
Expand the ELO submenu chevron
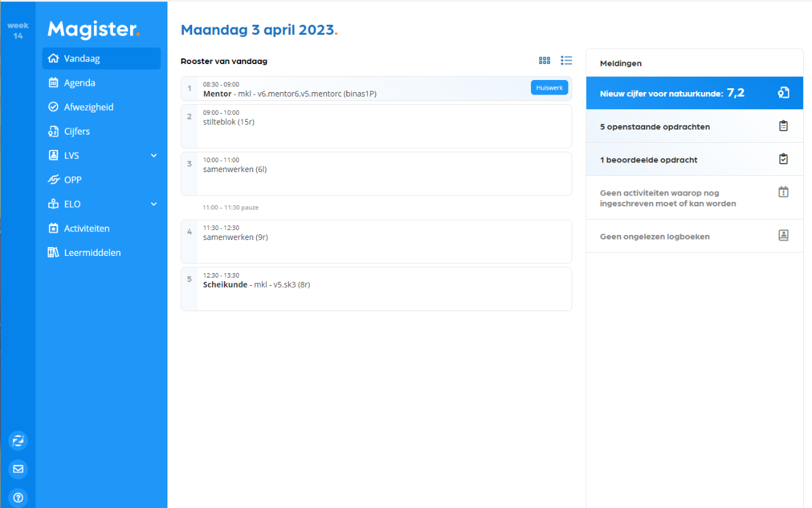[x=154, y=204]
